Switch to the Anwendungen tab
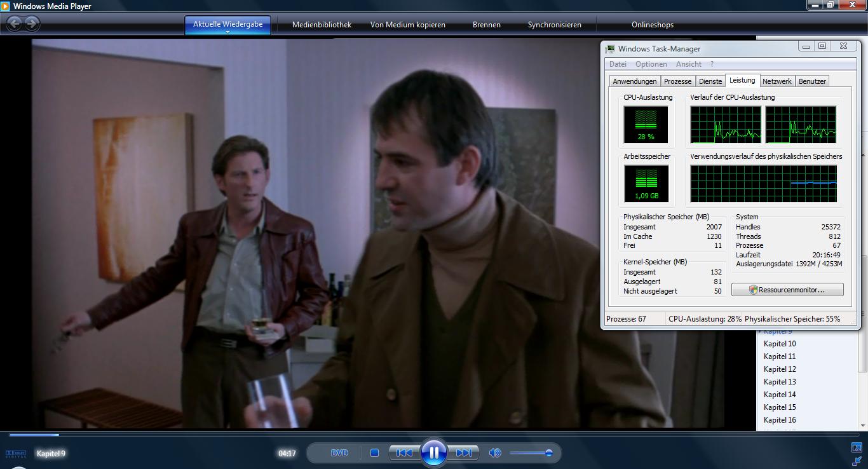Screen dimensions: 868x469 (x=635, y=81)
